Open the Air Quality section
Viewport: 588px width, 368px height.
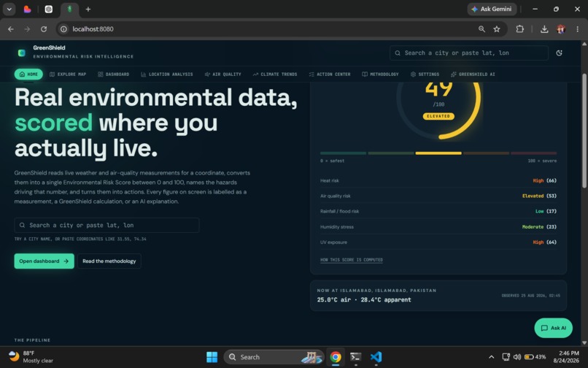click(x=223, y=74)
